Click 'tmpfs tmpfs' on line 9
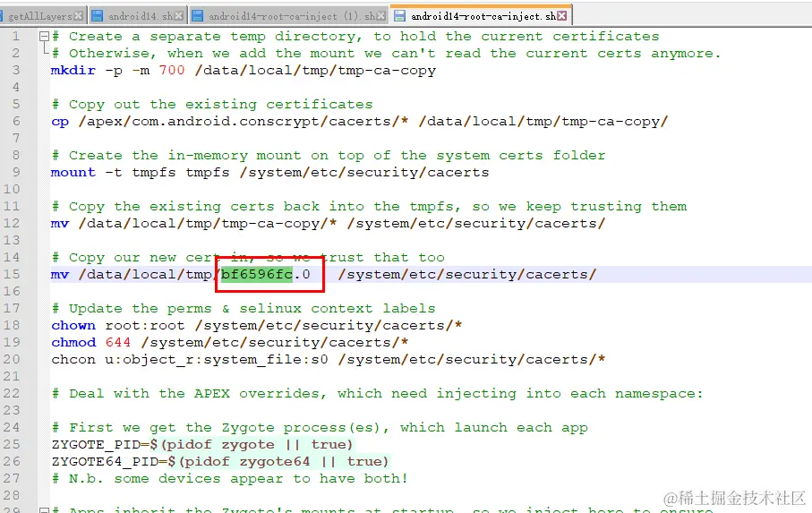Image resolution: width=812 pixels, height=513 pixels. click(x=181, y=172)
